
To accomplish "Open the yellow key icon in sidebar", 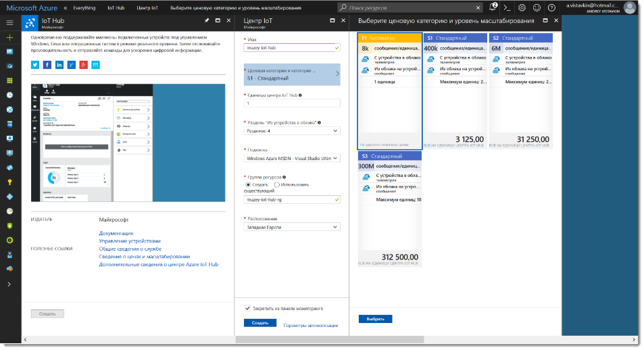I will click(10, 182).
